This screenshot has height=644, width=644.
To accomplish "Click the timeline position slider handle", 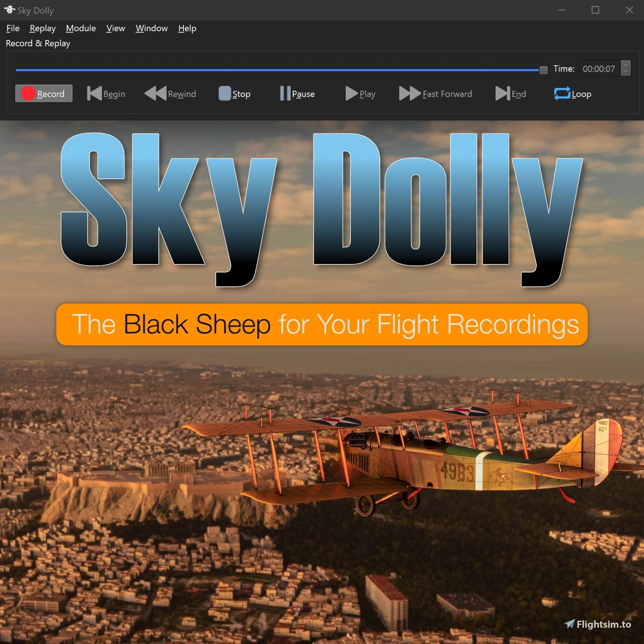I will click(x=543, y=70).
